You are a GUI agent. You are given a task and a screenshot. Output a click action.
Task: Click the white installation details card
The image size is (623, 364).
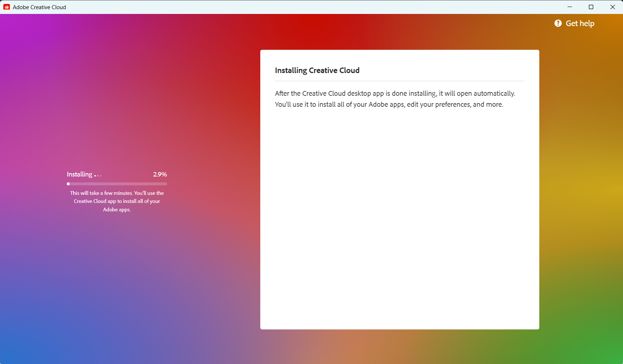(x=399, y=220)
